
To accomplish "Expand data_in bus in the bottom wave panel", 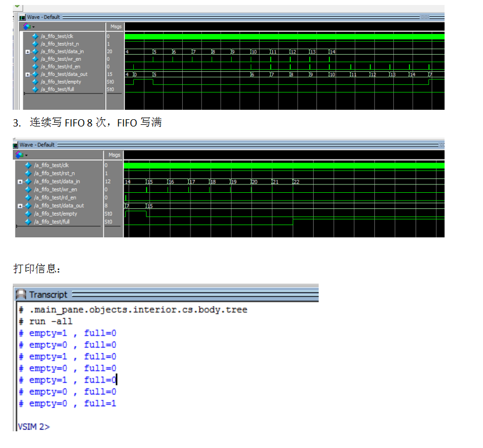I will point(20,182).
